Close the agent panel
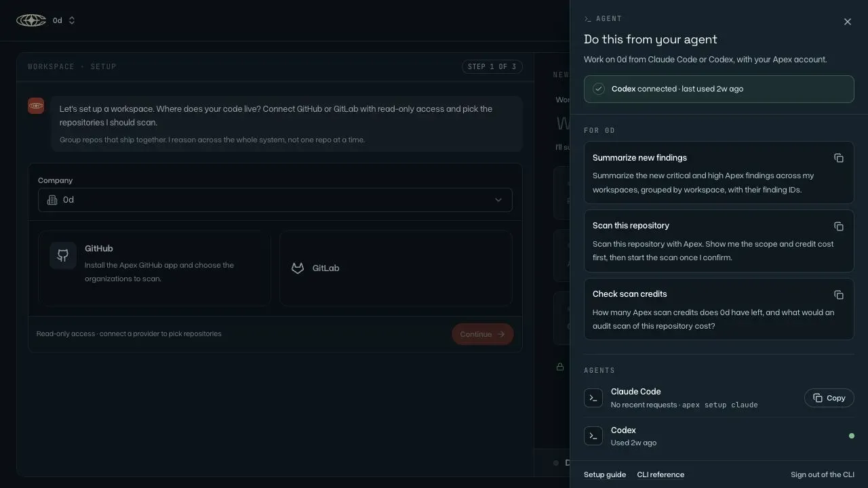Image resolution: width=868 pixels, height=488 pixels. pos(848,22)
